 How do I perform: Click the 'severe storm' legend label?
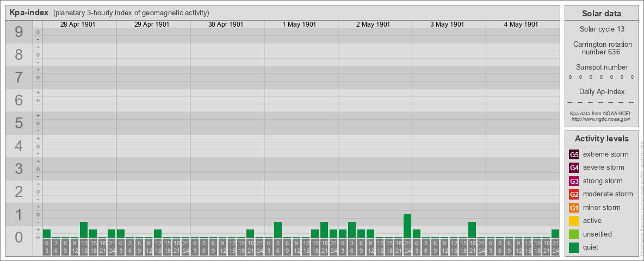click(x=603, y=167)
